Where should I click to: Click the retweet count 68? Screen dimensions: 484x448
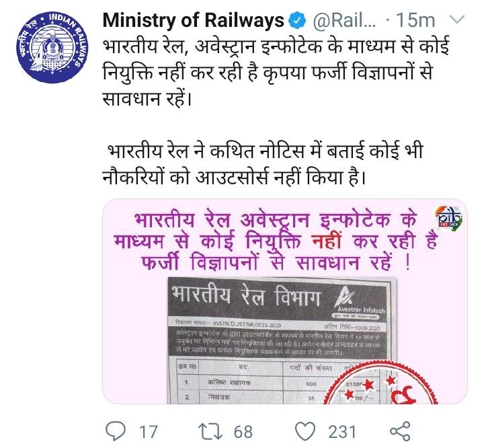[243, 432]
